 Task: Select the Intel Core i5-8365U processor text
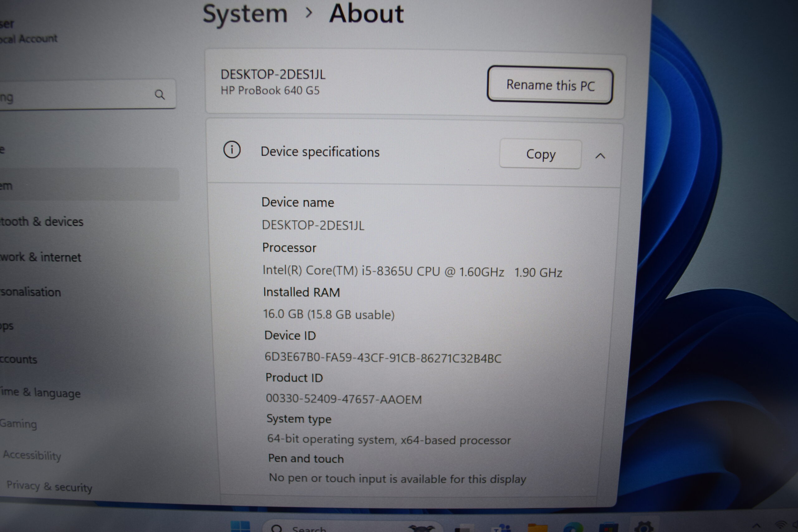pyautogui.click(x=412, y=271)
